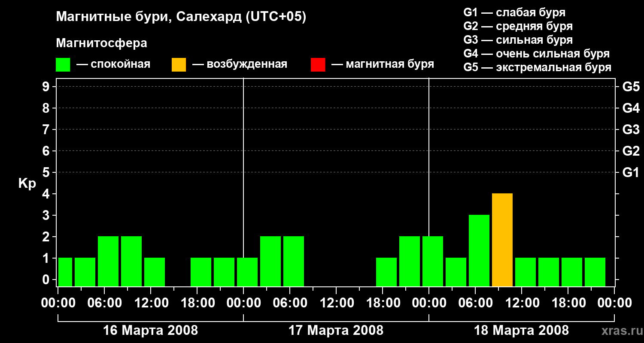Click the red 'магнитная буря' legend swatch
The height and width of the screenshot is (343, 644).
point(318,64)
